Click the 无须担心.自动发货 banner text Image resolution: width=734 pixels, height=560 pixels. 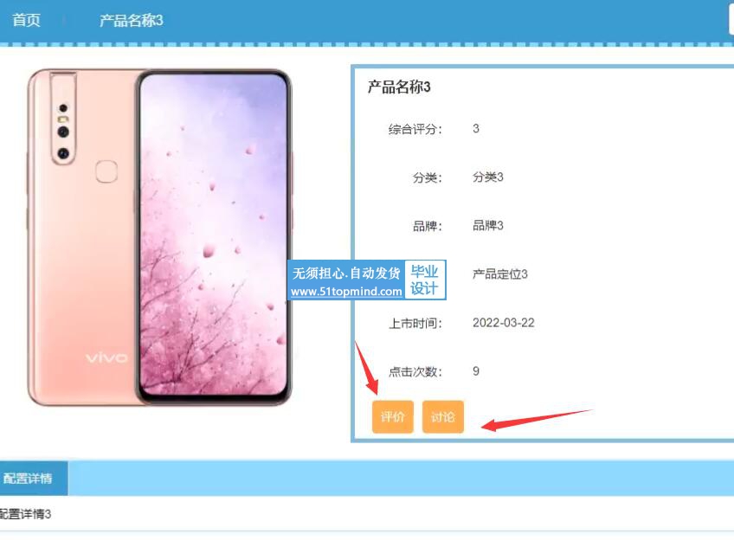[x=346, y=273]
